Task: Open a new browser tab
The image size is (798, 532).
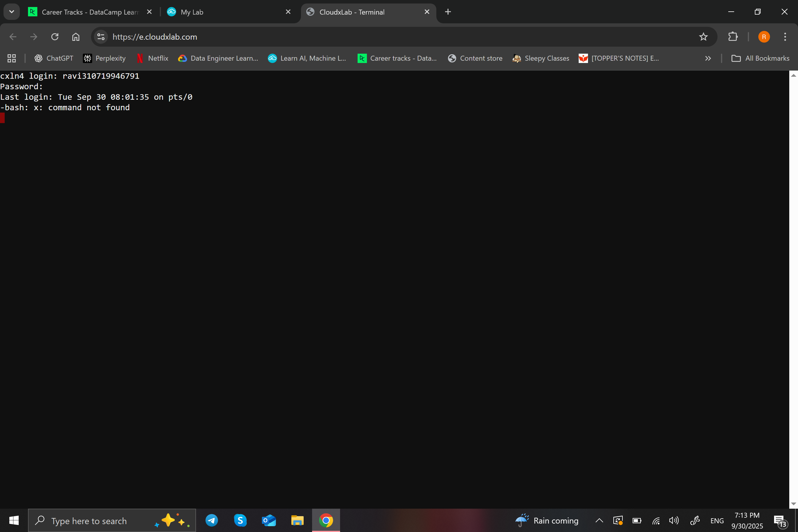Action: click(448, 12)
